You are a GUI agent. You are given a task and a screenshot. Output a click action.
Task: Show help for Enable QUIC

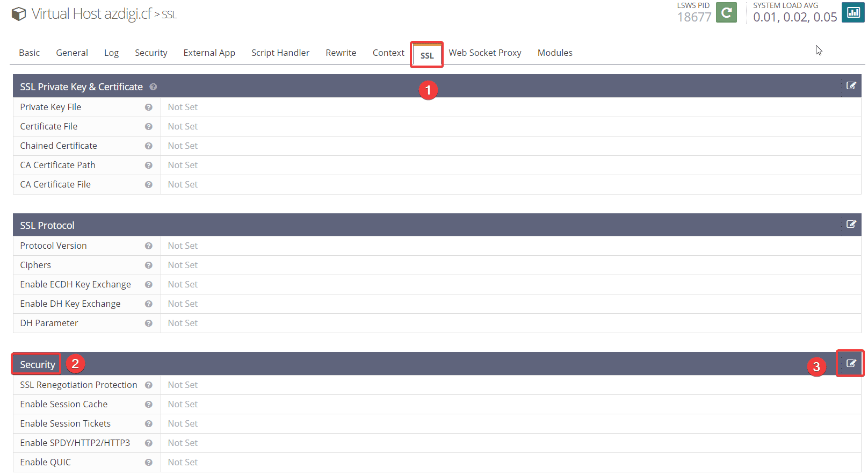pyautogui.click(x=149, y=463)
